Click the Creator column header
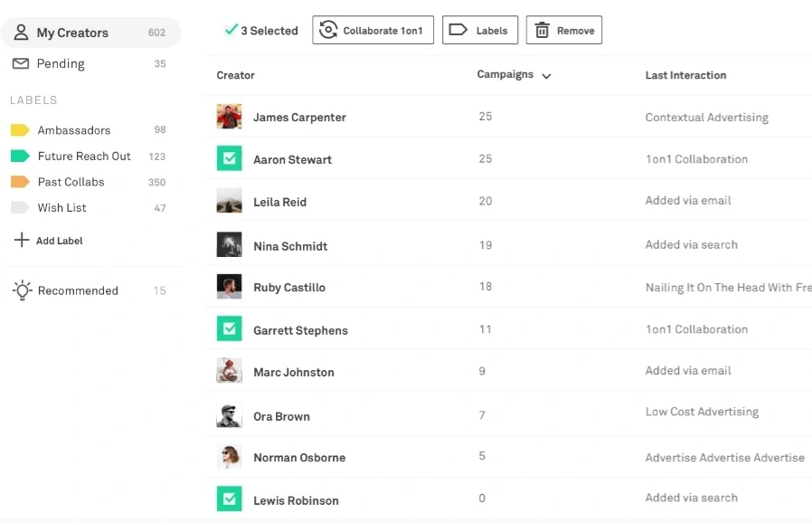 pos(236,75)
